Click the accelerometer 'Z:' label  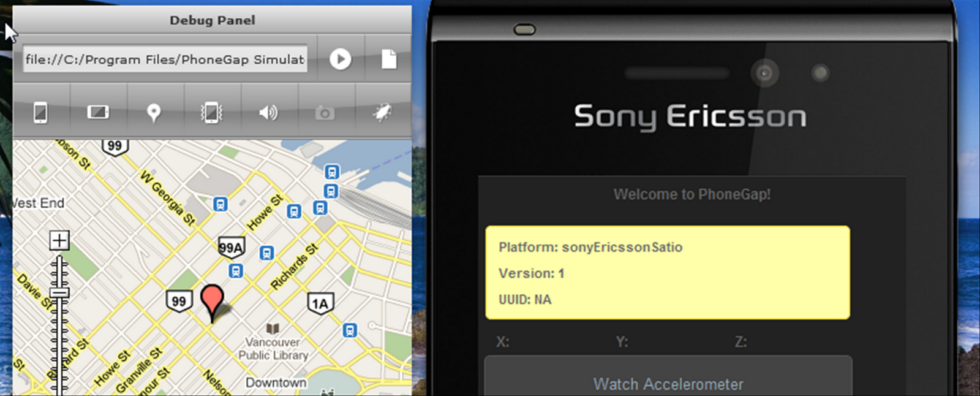pyautogui.click(x=741, y=342)
